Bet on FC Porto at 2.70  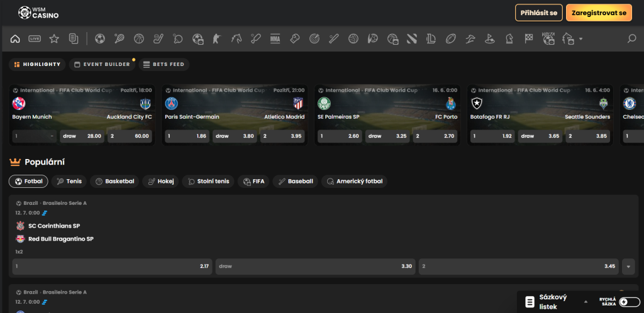(435, 136)
